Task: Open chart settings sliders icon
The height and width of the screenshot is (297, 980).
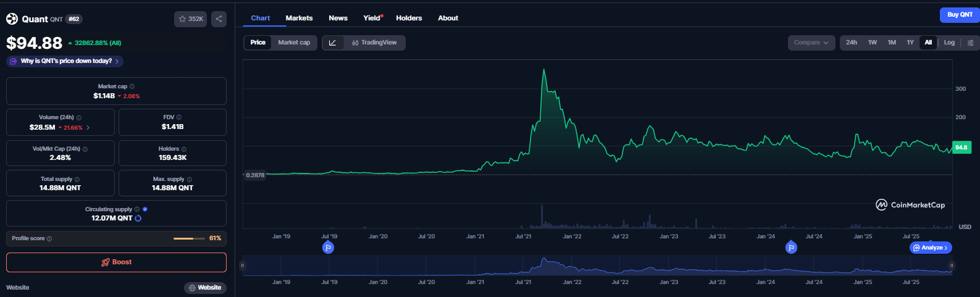Action: (970, 43)
